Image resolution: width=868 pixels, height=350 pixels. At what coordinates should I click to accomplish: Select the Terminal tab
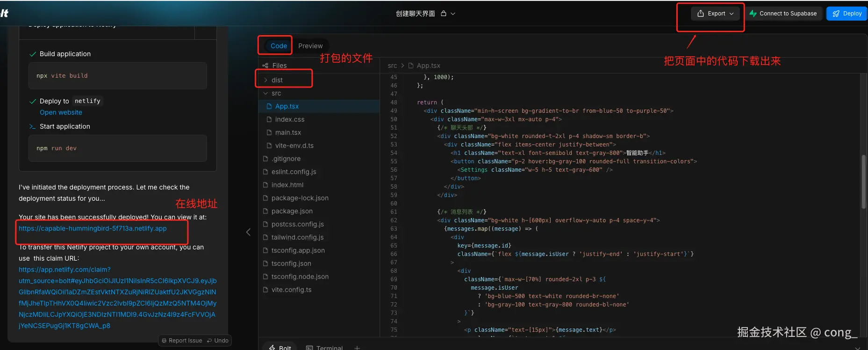[324, 348]
